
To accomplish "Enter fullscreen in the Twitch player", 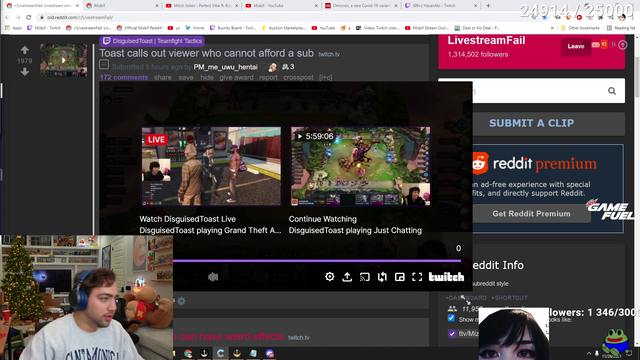I will (x=417, y=277).
